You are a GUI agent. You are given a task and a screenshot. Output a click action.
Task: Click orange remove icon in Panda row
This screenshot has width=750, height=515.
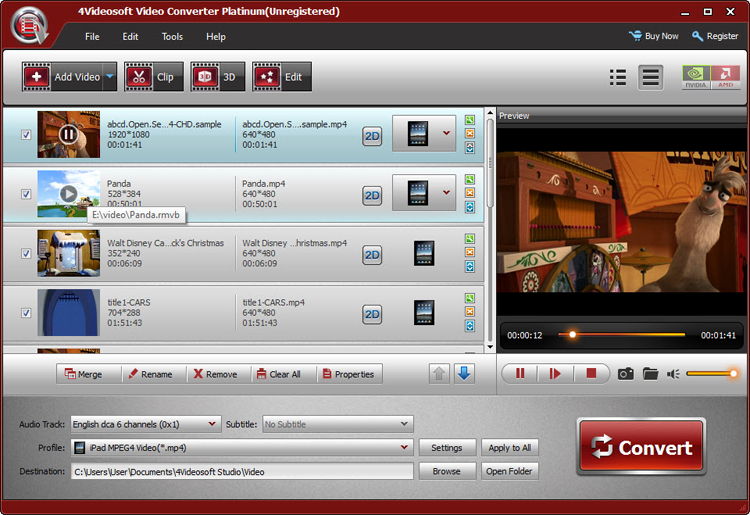[470, 193]
